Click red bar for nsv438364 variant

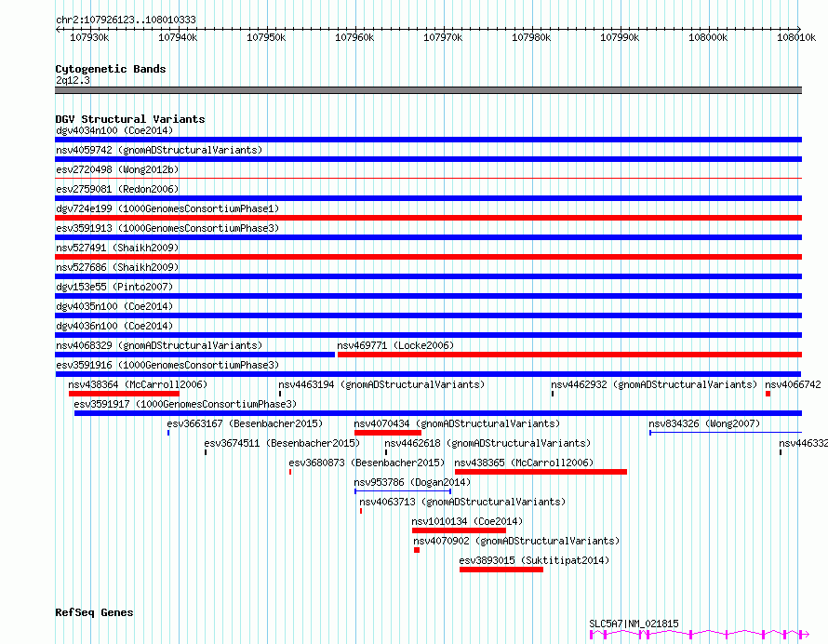[124, 394]
